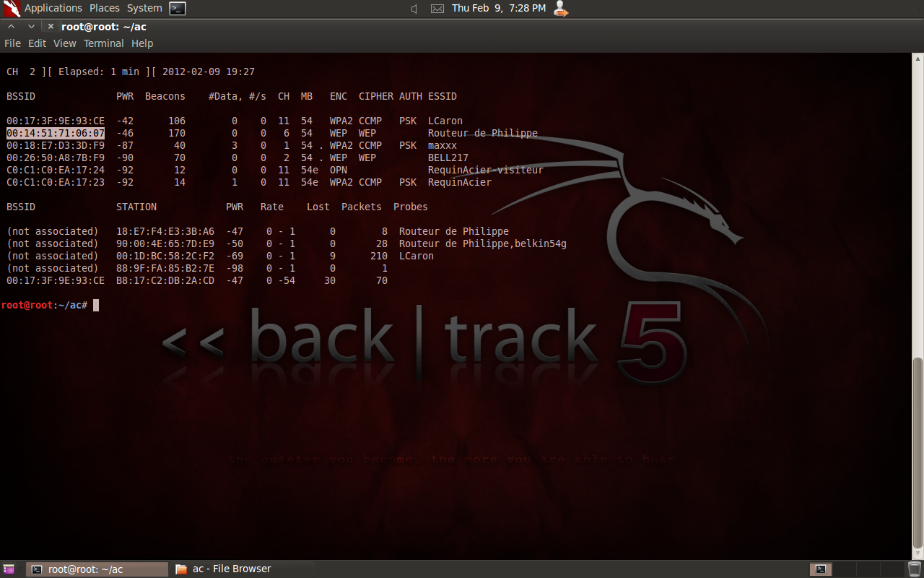Viewport: 924px width, 578px height.
Task: Open the terminal File menu
Action: 12,43
